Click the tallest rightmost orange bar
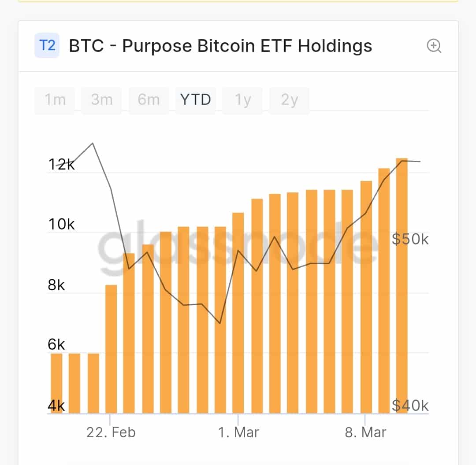 pos(402,286)
